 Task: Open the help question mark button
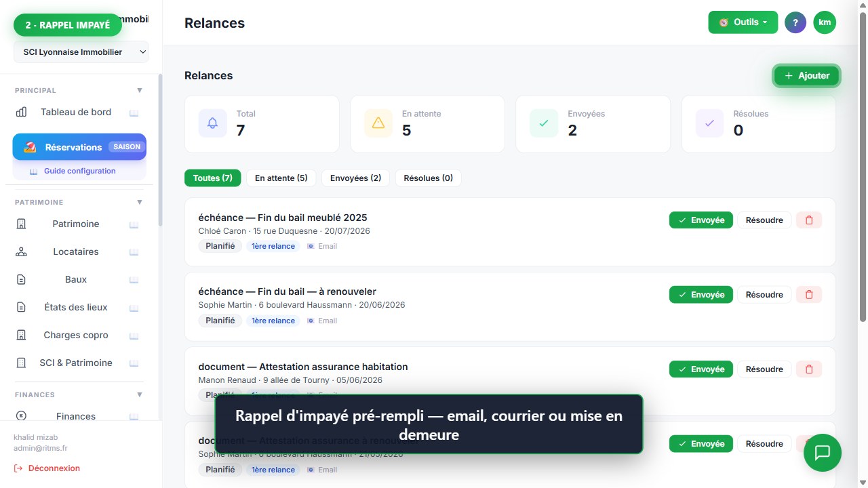(795, 22)
